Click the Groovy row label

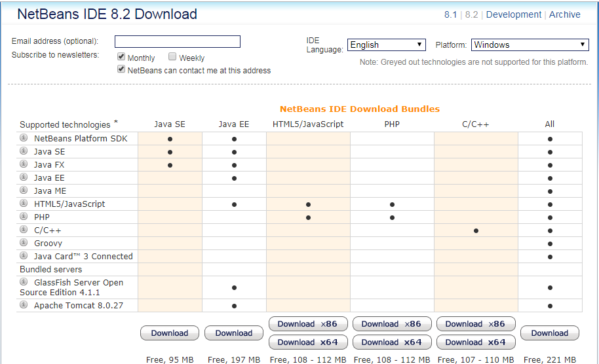(48, 244)
